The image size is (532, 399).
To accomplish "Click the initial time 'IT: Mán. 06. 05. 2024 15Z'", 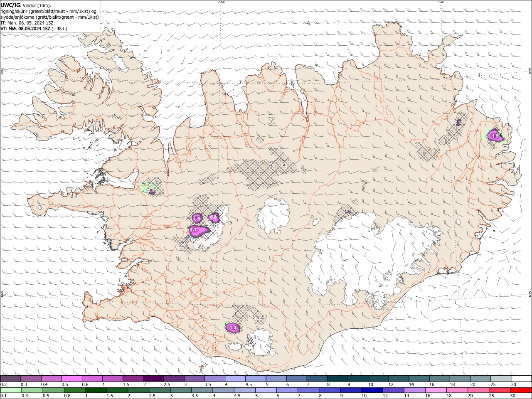I will tap(27, 23).
